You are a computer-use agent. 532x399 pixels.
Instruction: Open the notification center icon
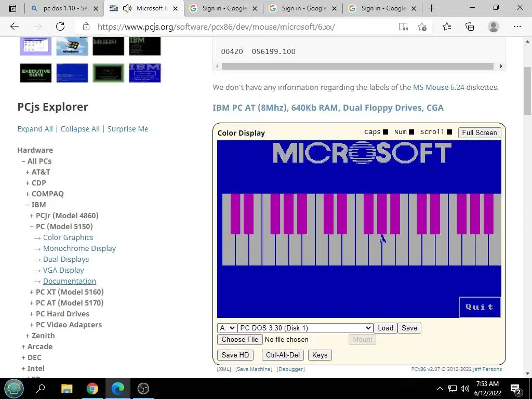click(516, 389)
